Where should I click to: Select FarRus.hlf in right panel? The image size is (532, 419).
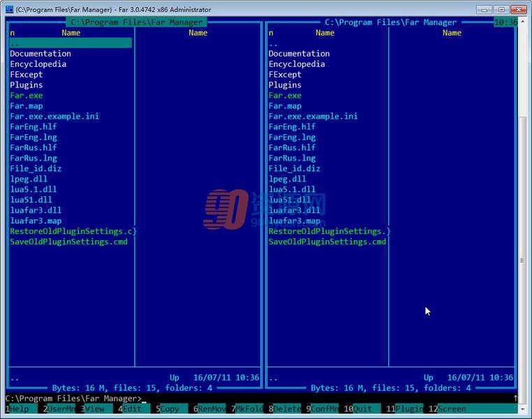pyautogui.click(x=292, y=148)
